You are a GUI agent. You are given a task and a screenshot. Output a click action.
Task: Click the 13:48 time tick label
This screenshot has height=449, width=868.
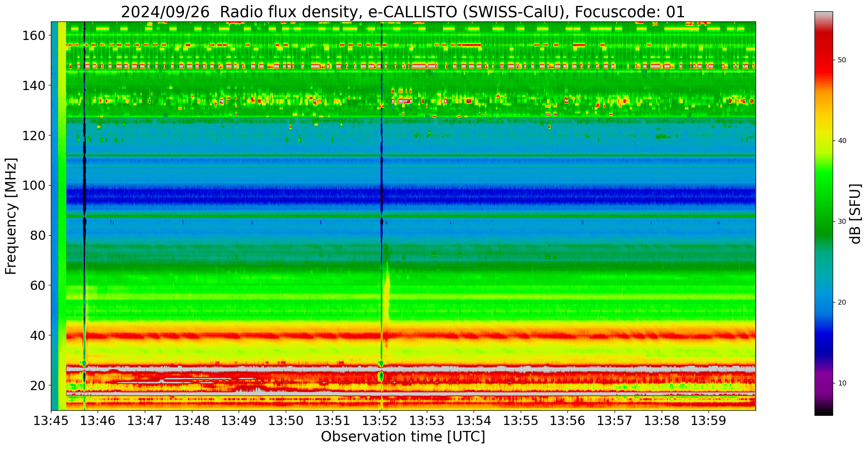coord(192,420)
